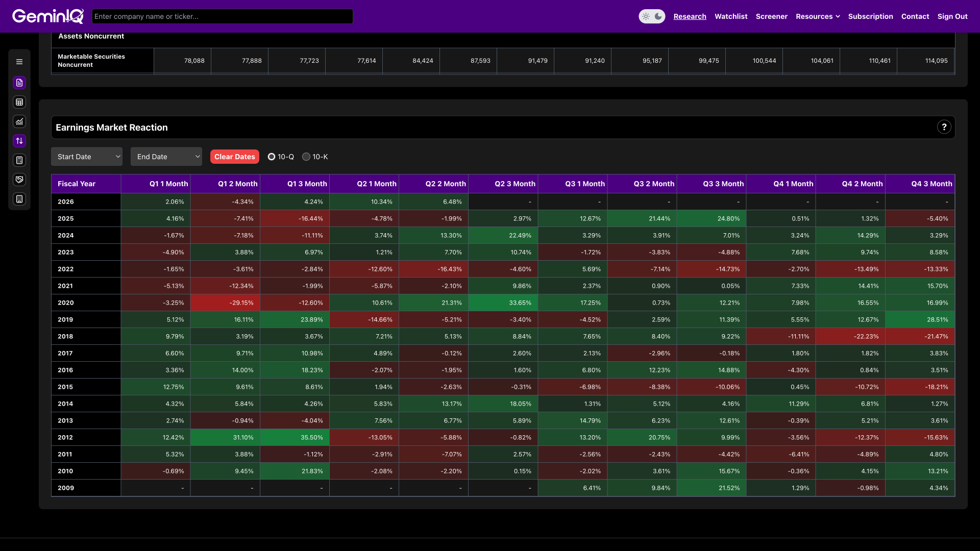Click the 2009 fiscal year row label

(86, 488)
